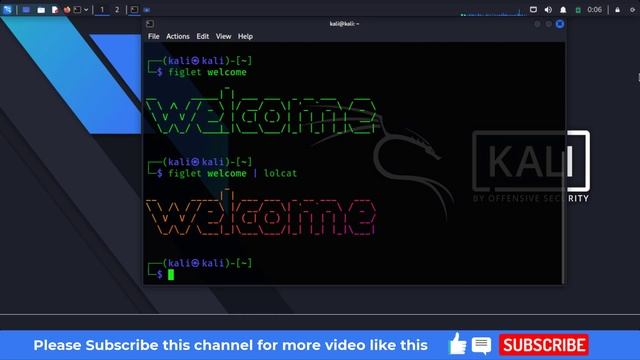Open the notifications bell tray icon
This screenshot has width=640, height=360.
tap(563, 10)
